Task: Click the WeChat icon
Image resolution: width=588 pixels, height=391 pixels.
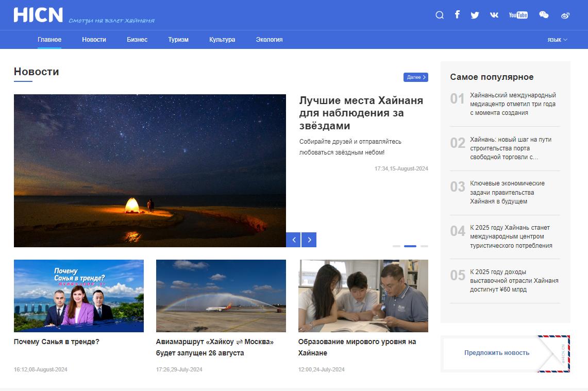Action: (x=544, y=15)
